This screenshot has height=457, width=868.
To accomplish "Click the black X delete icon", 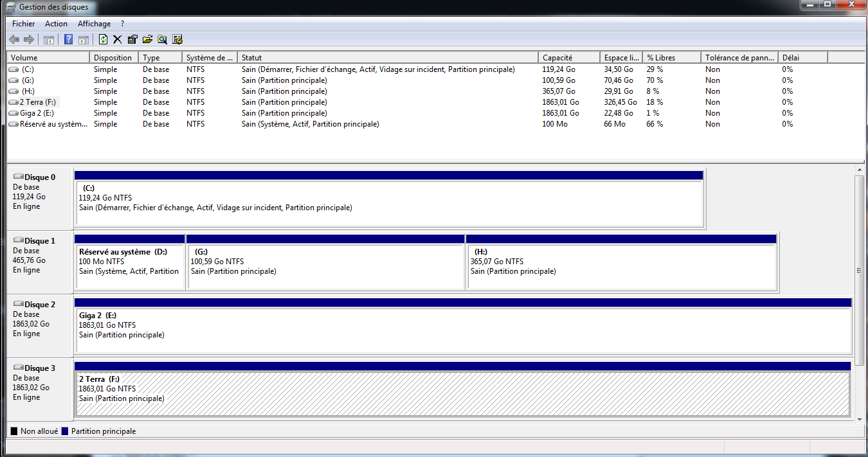I will point(118,40).
